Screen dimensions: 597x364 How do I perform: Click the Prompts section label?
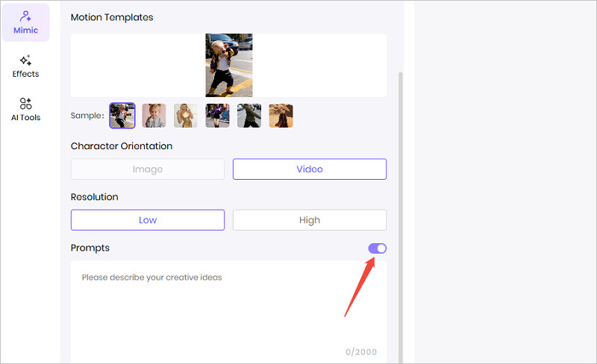[x=90, y=248]
